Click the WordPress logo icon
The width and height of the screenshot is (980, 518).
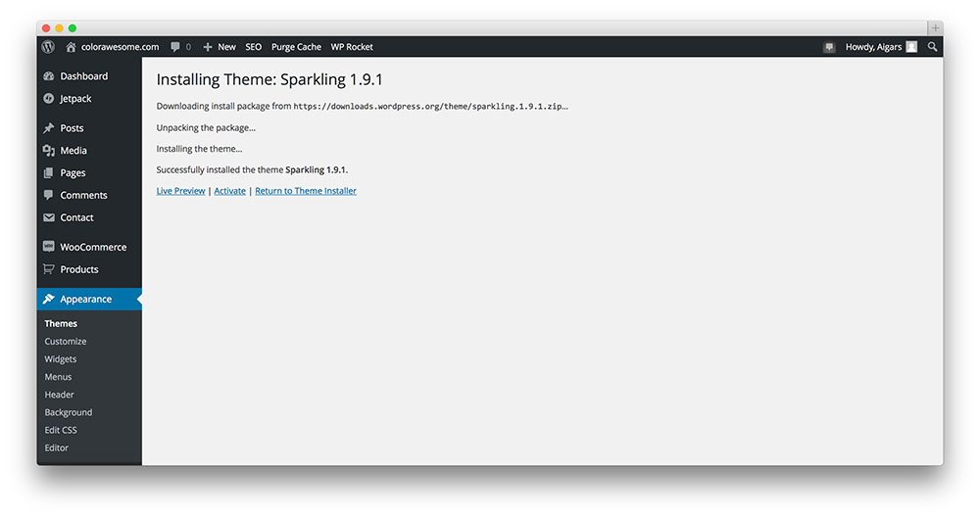click(x=48, y=47)
